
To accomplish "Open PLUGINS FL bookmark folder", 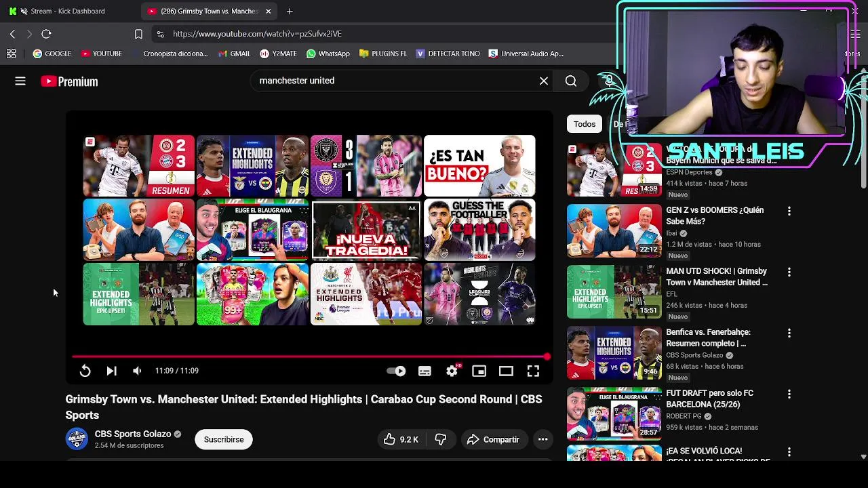I will pyautogui.click(x=383, y=54).
